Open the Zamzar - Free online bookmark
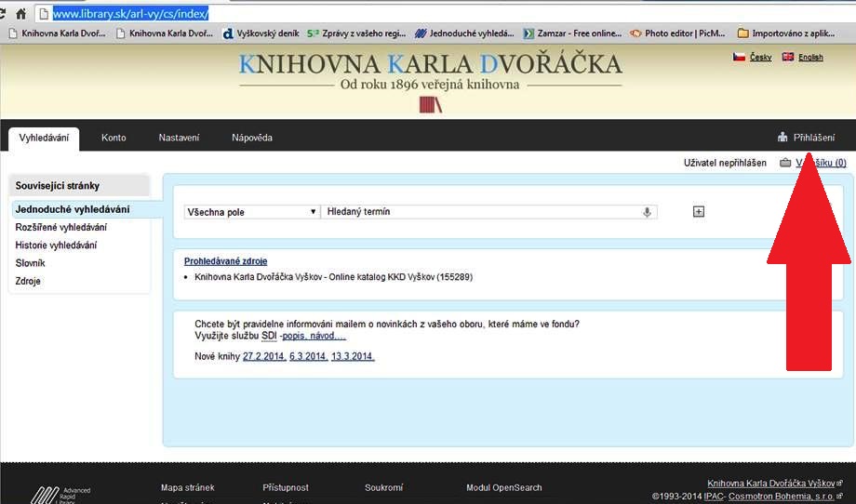 (572, 33)
